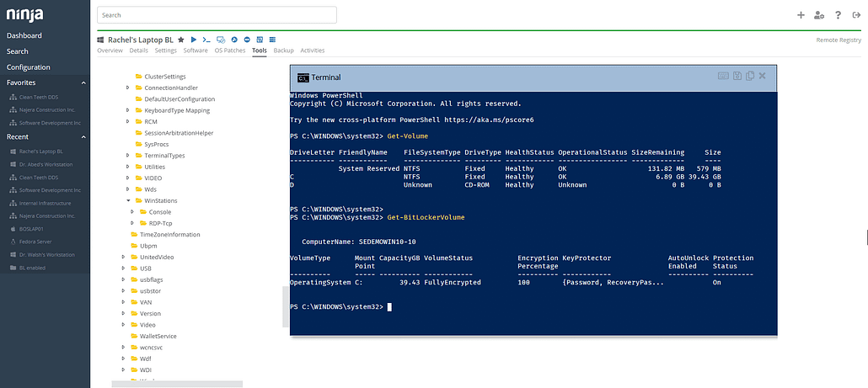Screen dimensions: 868x388
Task: Click Terminal title icon in blue header
Action: (x=303, y=77)
